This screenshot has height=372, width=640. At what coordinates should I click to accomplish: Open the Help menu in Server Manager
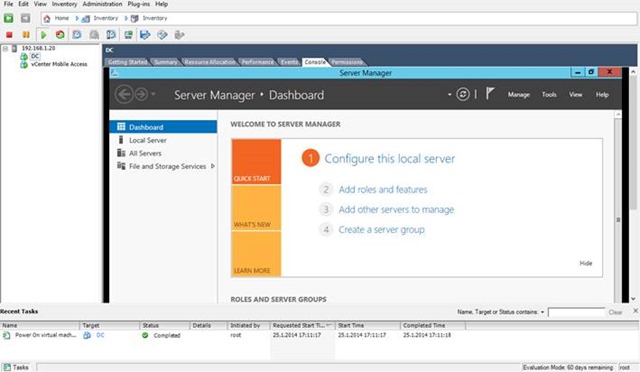(x=602, y=95)
